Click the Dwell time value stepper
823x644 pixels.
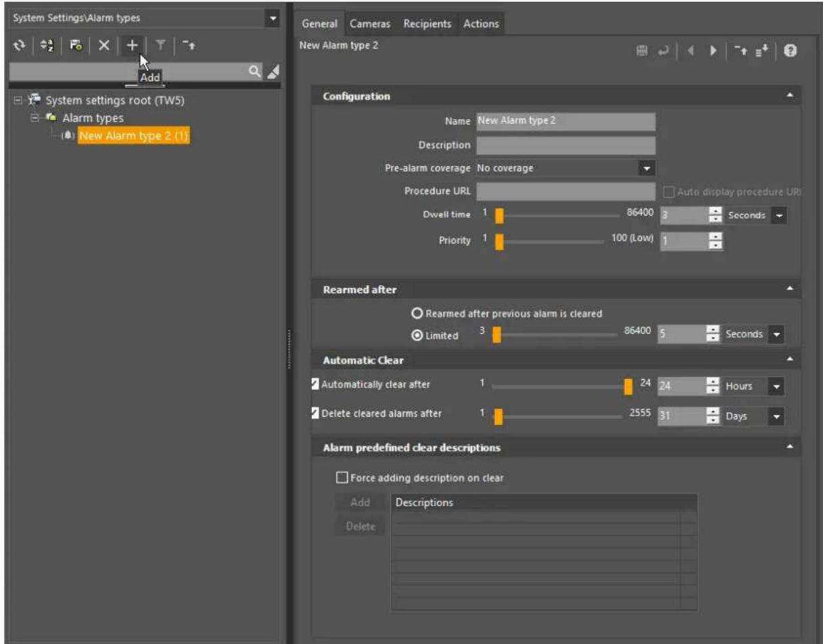click(715, 216)
